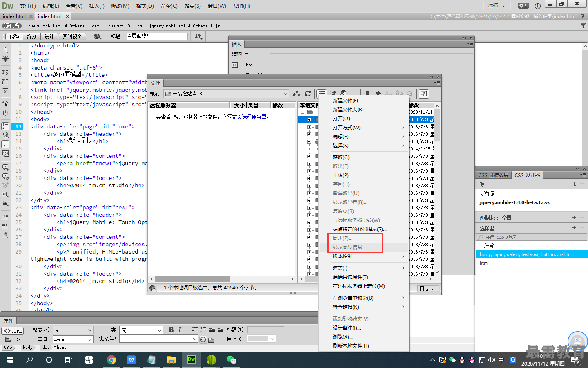588x368 pixels.
Task: Click the Collapse Full Tag icon
Action: tap(5, 72)
